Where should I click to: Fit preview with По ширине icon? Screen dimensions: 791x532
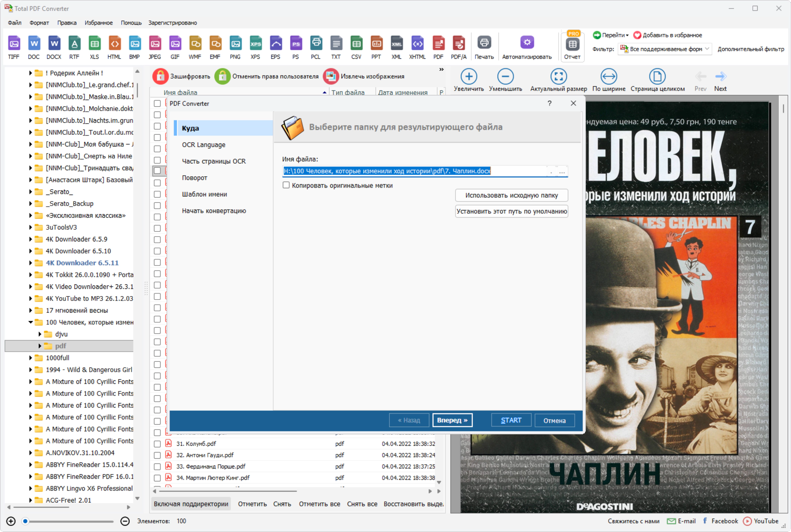point(609,76)
